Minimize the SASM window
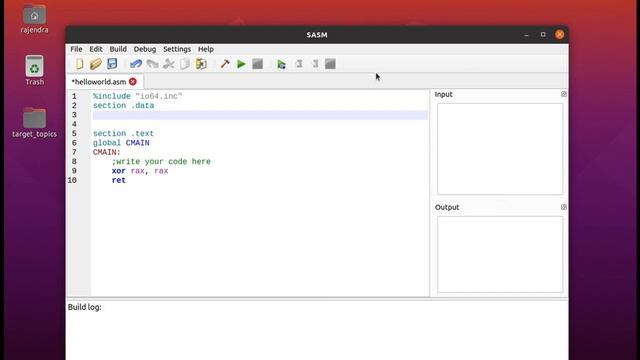This screenshot has width=640, height=360. [x=526, y=35]
